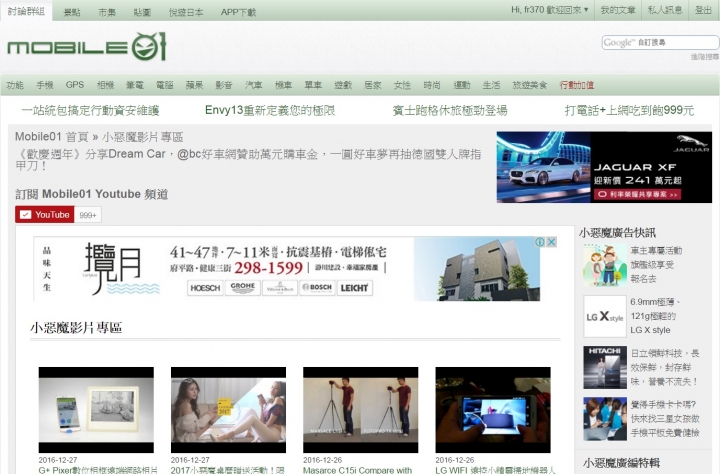Open the 單車 category
Image resolution: width=720 pixels, height=474 pixels.
pos(313,85)
